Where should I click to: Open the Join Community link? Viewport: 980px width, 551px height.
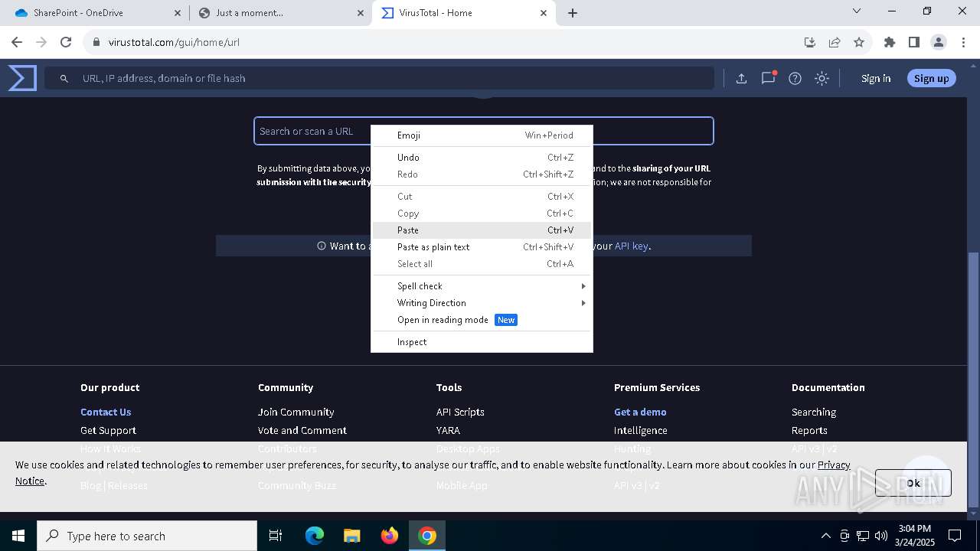[296, 412]
